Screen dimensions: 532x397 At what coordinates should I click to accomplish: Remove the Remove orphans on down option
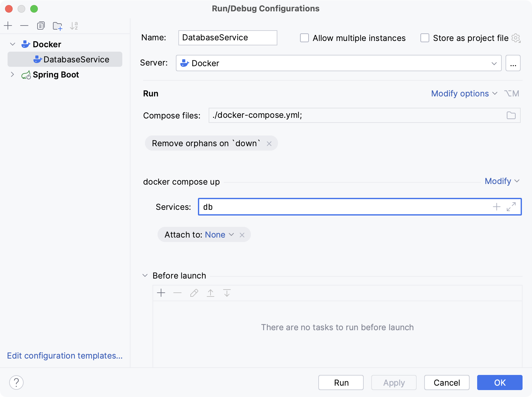click(x=269, y=143)
